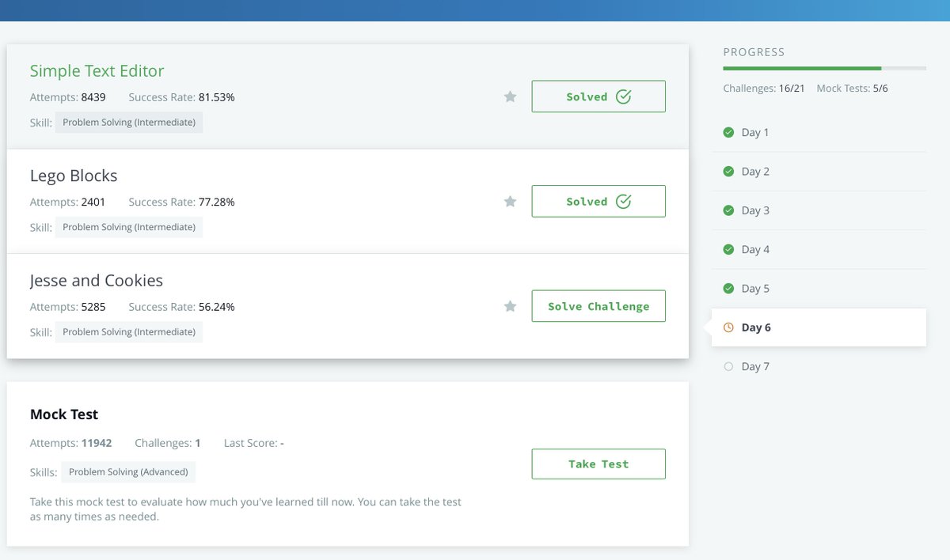
Task: Click the Lego Blocks skill tag
Action: (x=129, y=227)
